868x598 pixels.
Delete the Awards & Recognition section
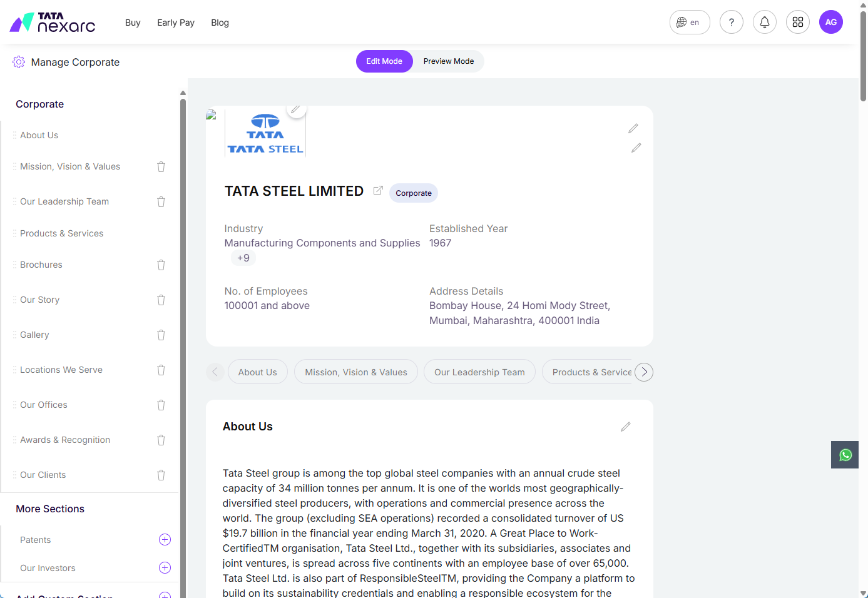pyautogui.click(x=161, y=440)
